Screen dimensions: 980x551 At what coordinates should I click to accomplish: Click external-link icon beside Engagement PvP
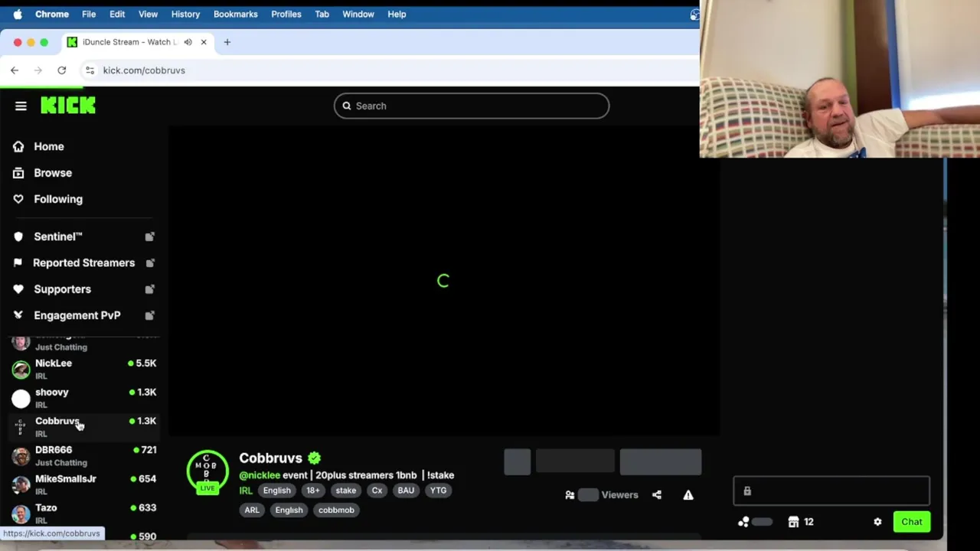[150, 315]
